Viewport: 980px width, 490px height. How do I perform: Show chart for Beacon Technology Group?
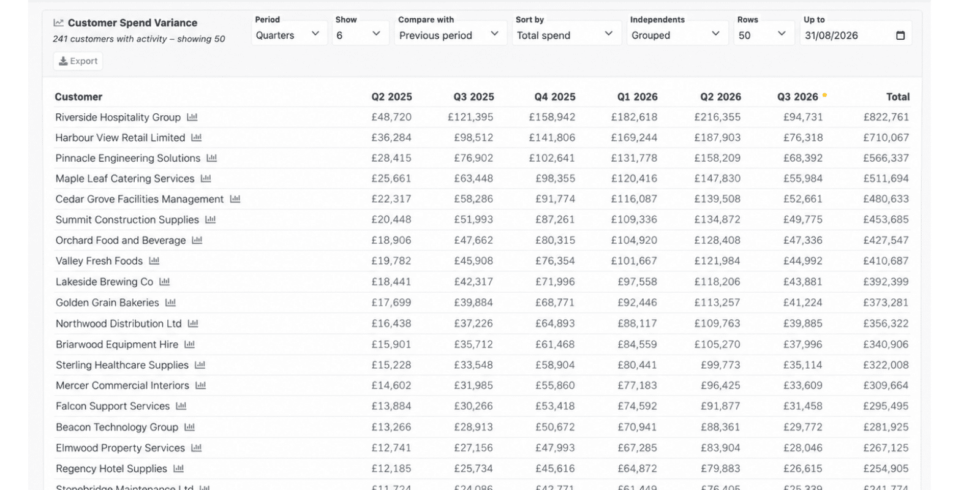[190, 427]
